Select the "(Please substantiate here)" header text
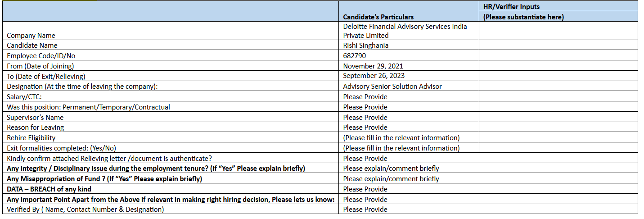The image size is (644, 219). (x=523, y=17)
